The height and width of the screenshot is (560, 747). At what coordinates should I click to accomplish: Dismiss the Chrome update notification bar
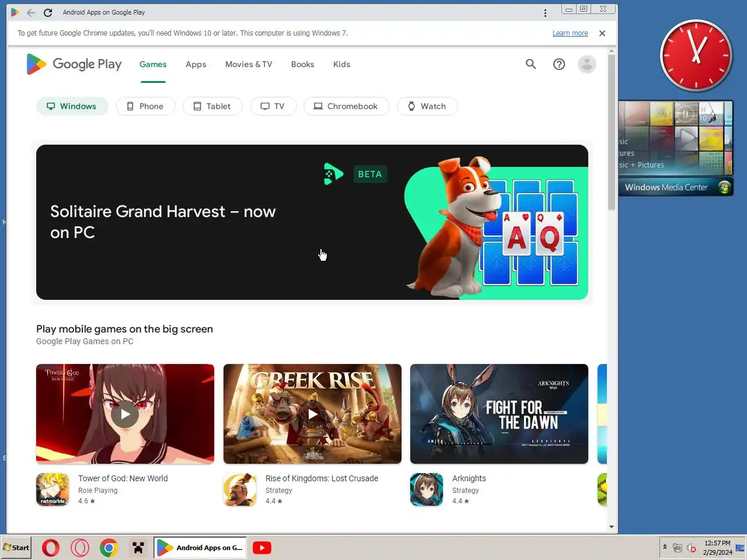click(602, 33)
